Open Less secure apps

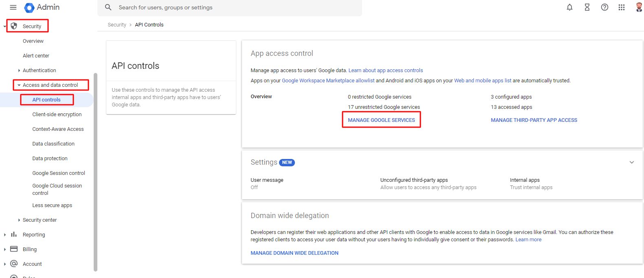click(x=52, y=205)
